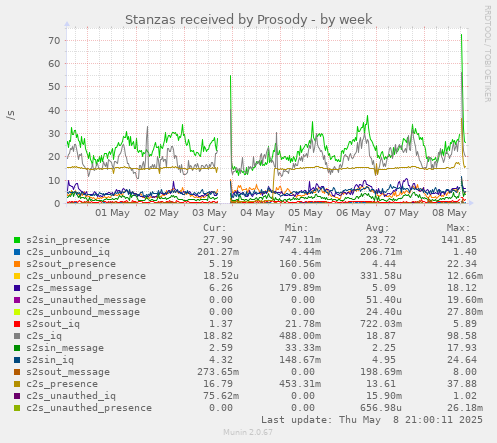Click the 05 May x-axis label
This screenshot has width=497, height=443.
click(x=305, y=213)
